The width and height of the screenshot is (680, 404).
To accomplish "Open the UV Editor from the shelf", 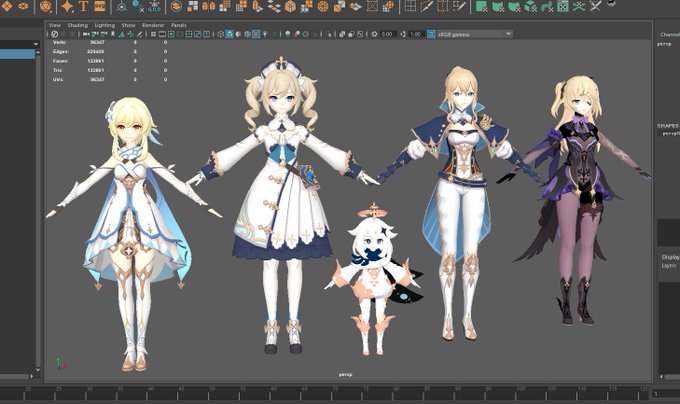I will (x=562, y=6).
